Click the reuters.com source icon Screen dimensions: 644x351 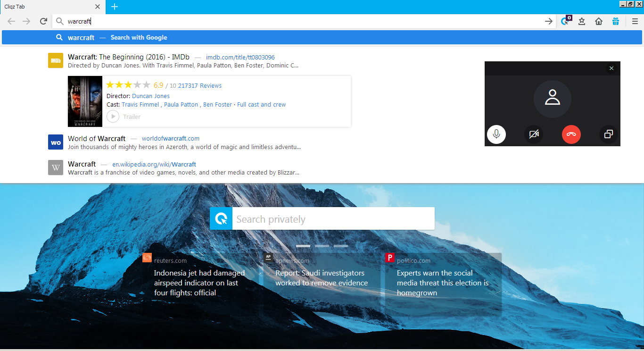click(x=147, y=258)
